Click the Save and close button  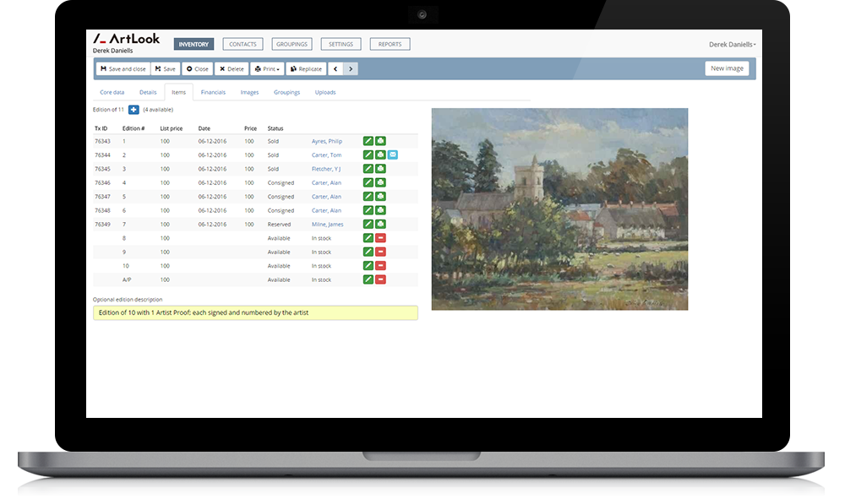pos(123,69)
